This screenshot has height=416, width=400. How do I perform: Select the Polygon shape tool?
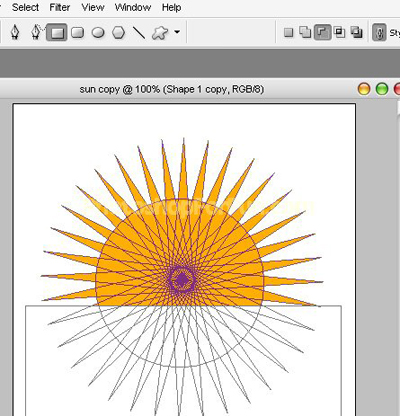(118, 32)
